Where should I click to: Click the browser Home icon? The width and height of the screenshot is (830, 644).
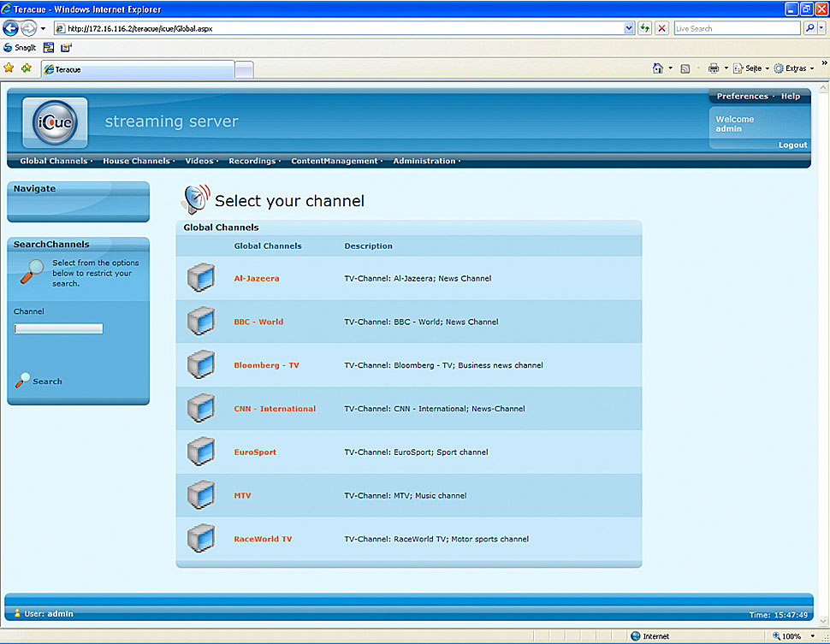click(x=657, y=68)
